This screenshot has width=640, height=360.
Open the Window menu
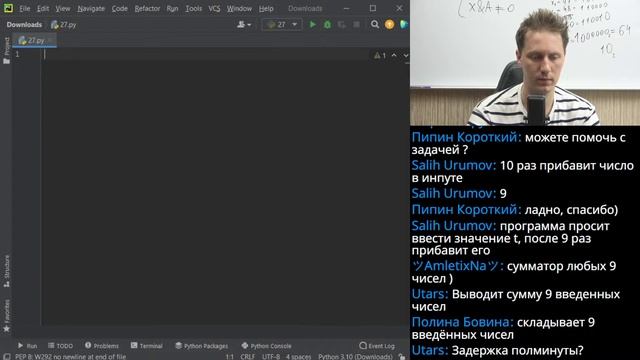[239, 8]
